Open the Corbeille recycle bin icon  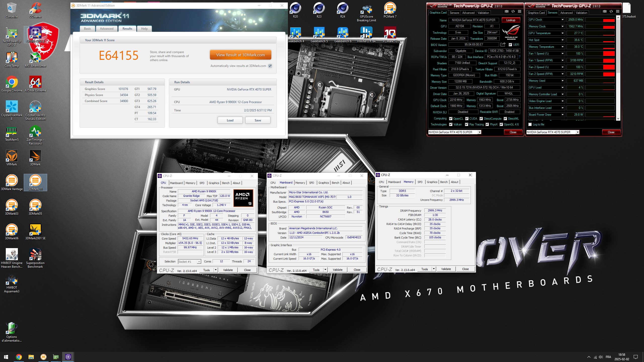[12, 10]
